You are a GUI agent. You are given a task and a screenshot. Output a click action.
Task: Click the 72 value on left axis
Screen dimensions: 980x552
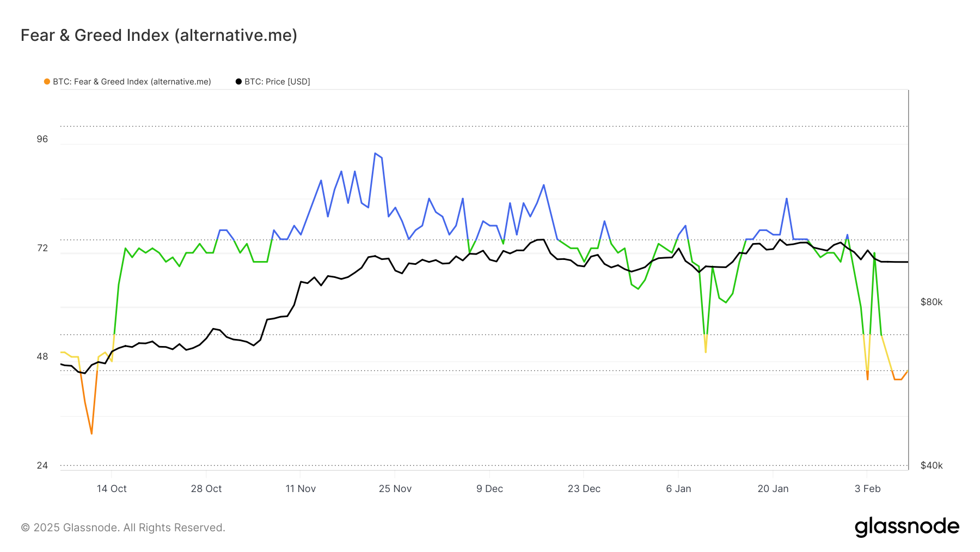coord(42,248)
